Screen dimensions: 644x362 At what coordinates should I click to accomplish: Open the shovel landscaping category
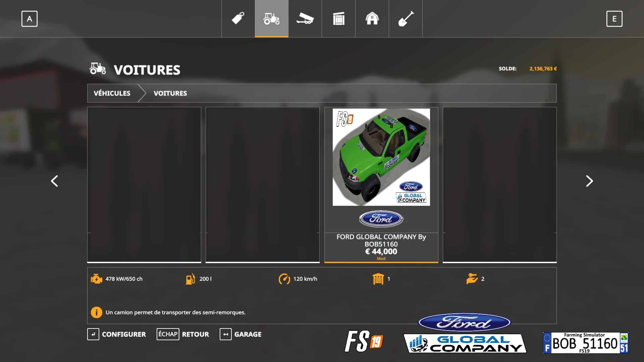tap(406, 18)
